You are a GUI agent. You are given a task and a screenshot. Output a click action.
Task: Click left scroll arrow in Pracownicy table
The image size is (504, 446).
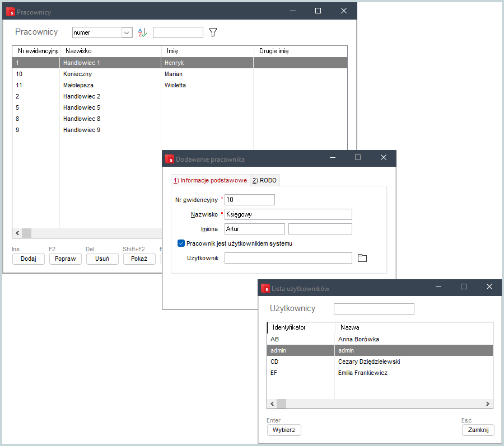point(17,233)
